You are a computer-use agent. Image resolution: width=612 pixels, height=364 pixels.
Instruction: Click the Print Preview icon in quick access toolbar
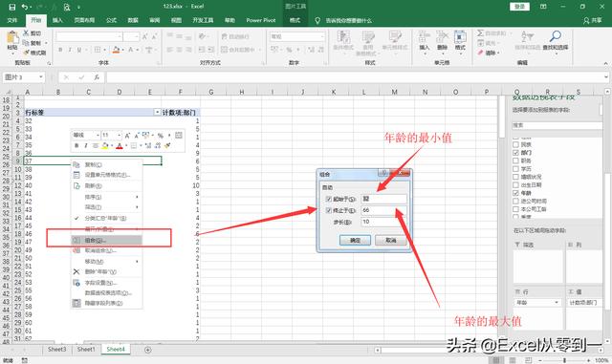[67, 7]
